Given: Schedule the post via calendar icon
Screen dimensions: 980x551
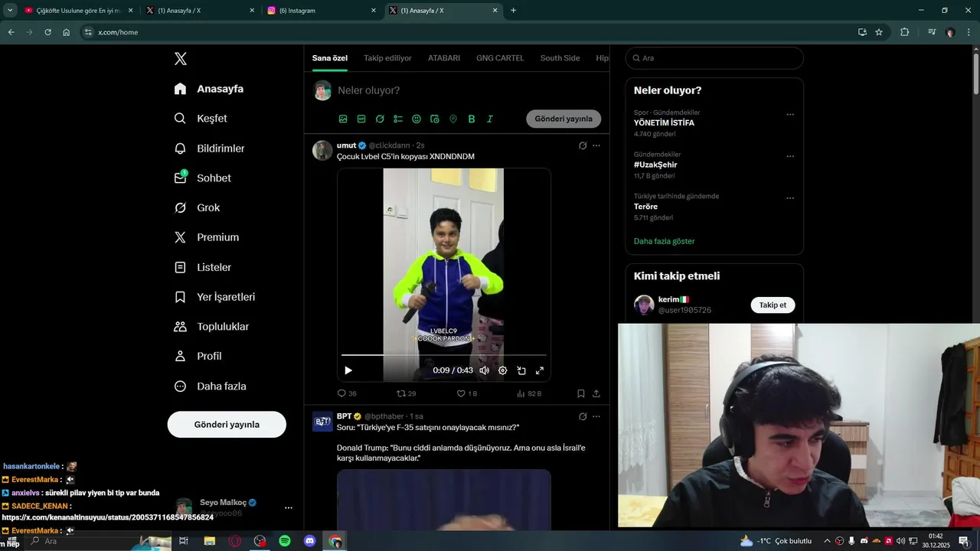Looking at the screenshot, I should point(435,119).
